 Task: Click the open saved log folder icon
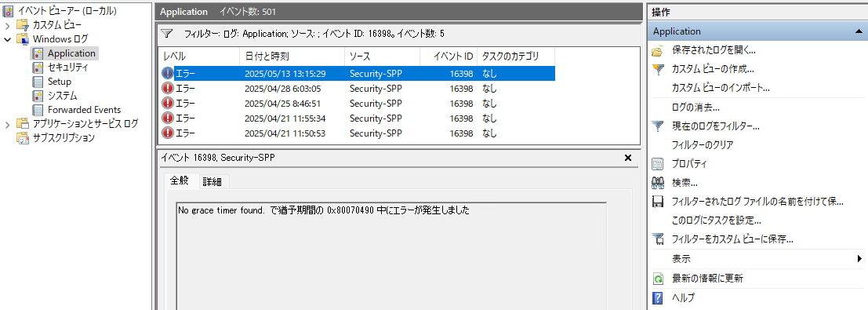658,51
